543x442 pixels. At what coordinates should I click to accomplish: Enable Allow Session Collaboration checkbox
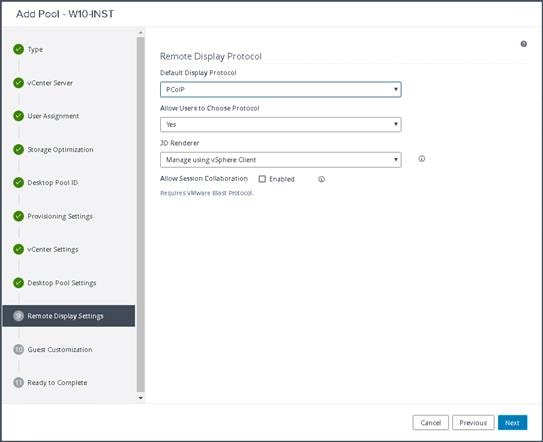click(262, 179)
